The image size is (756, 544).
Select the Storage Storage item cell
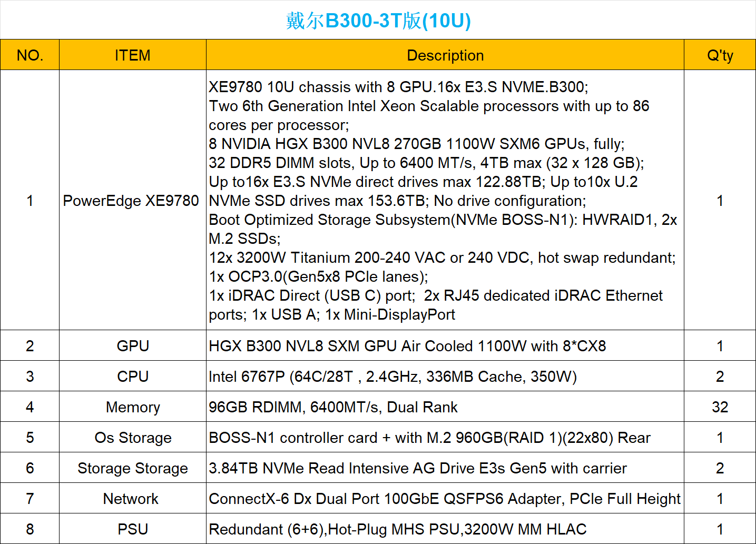[133, 468]
